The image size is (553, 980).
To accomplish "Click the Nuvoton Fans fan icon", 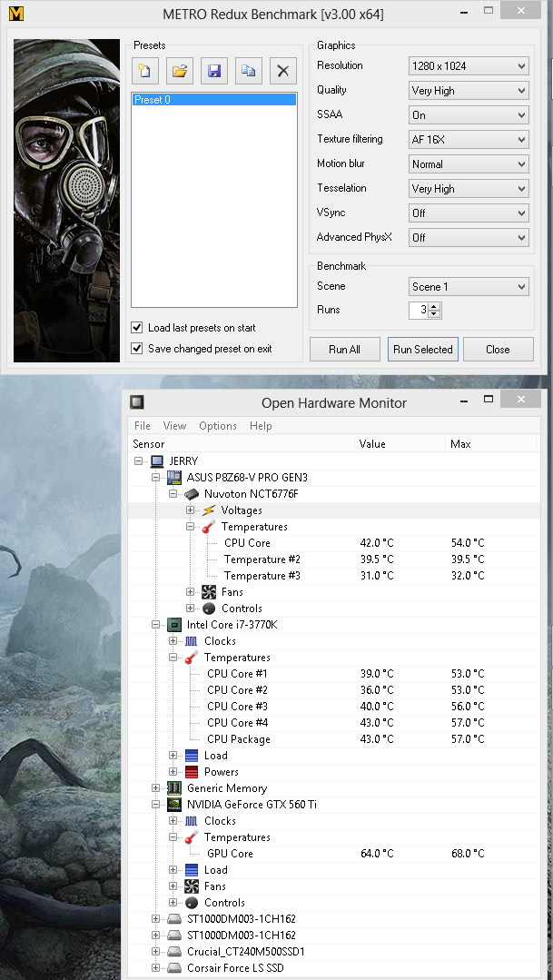I will click(210, 592).
